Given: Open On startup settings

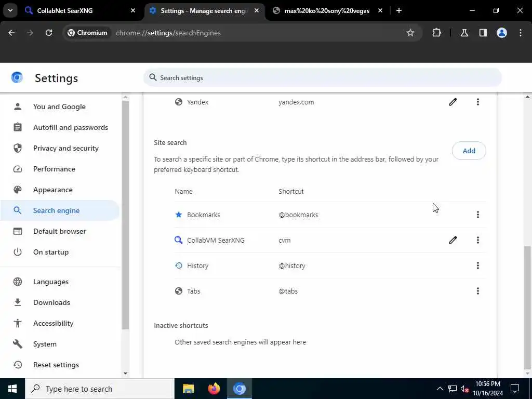Looking at the screenshot, I should click(x=60, y=252).
